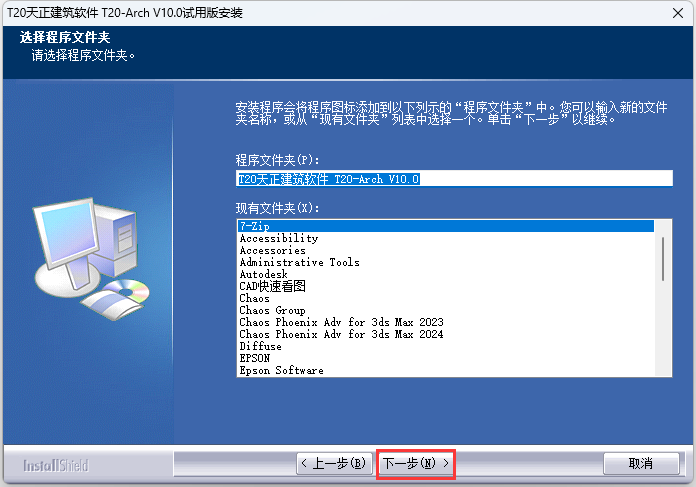Select CAD快速看图 folder entry
The image size is (696, 487).
(x=446, y=286)
